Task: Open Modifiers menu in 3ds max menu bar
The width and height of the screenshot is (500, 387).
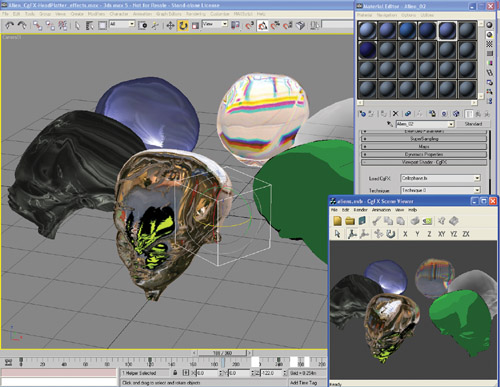Action: [96, 14]
